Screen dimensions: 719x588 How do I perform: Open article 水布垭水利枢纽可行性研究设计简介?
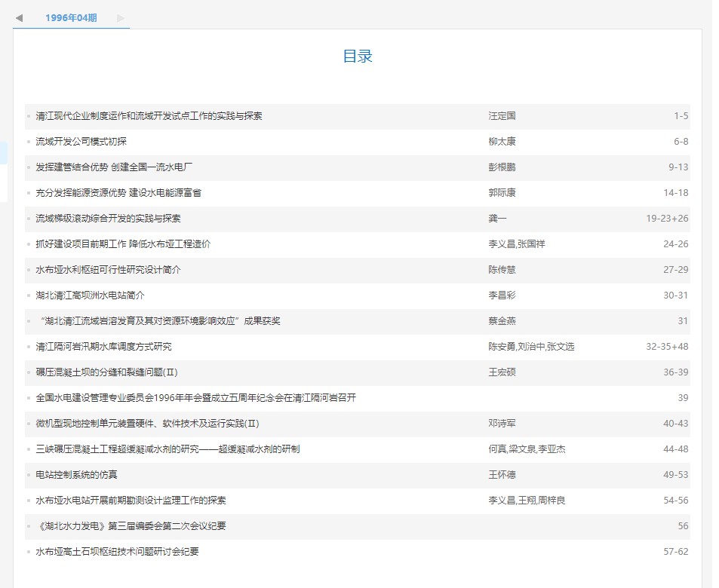coord(108,270)
